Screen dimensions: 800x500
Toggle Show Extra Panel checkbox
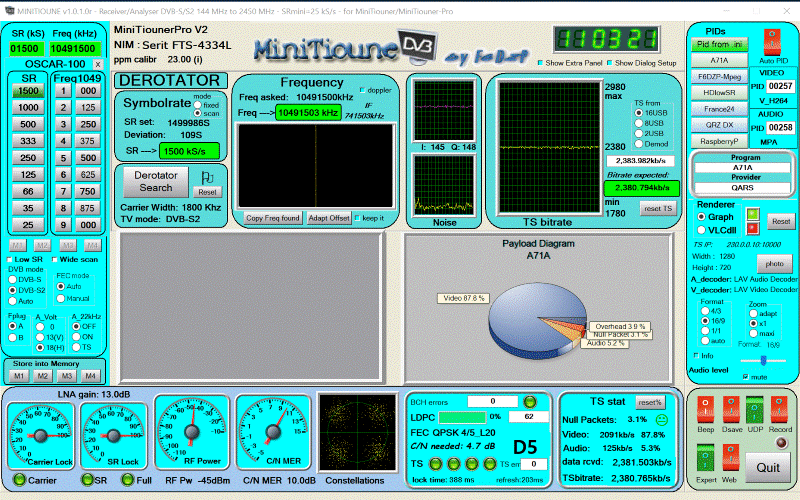540,63
